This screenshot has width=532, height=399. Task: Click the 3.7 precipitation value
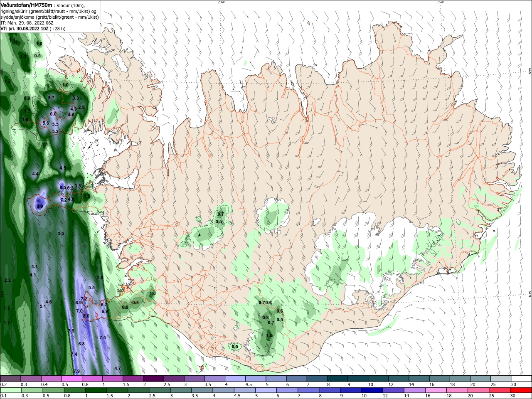[52, 98]
